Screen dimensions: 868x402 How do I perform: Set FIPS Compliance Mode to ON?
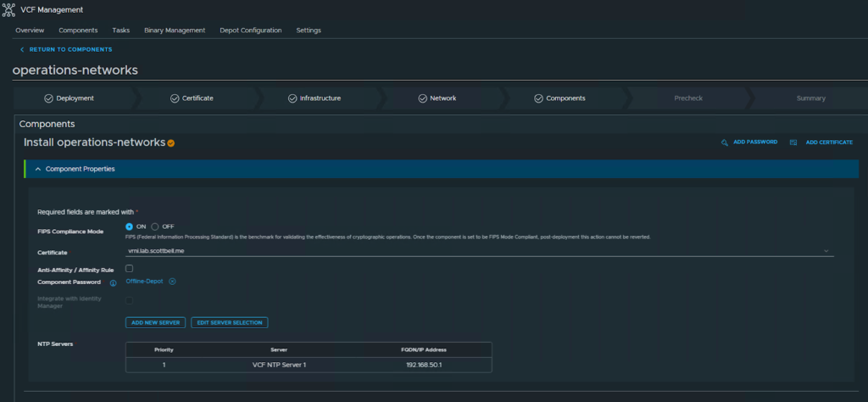129,226
